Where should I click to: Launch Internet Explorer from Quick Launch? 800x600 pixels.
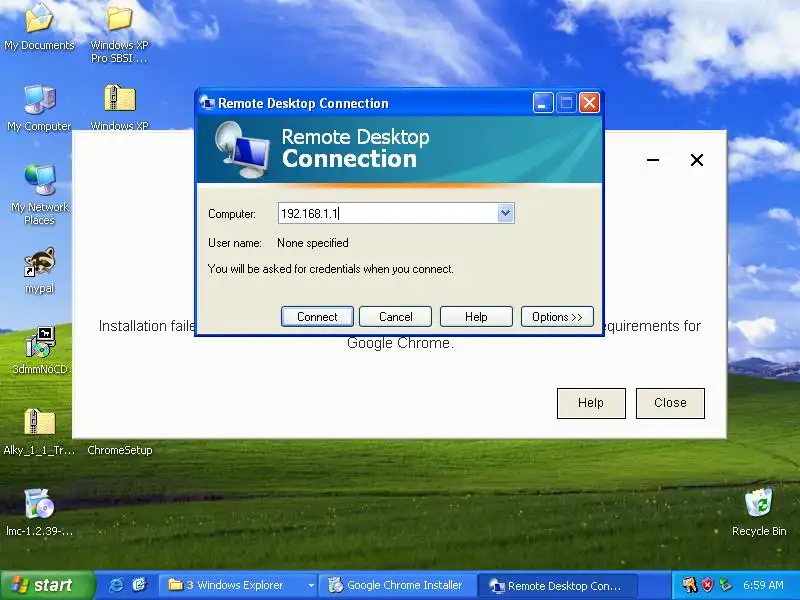point(116,585)
